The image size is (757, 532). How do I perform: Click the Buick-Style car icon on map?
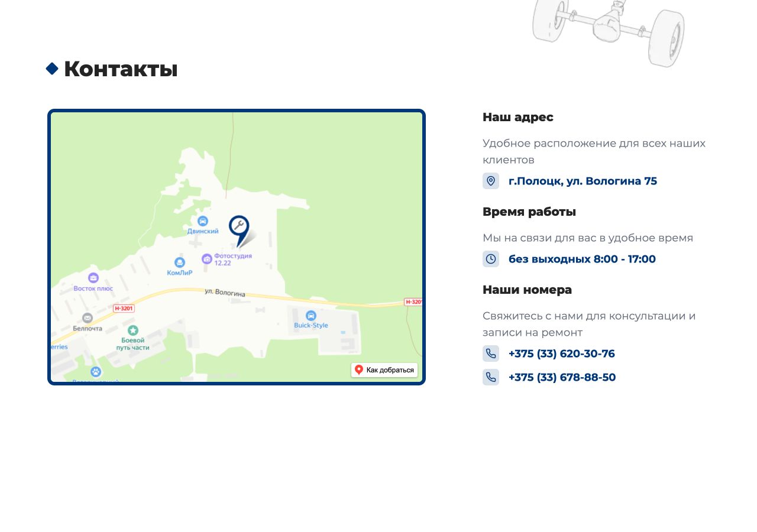tap(311, 316)
